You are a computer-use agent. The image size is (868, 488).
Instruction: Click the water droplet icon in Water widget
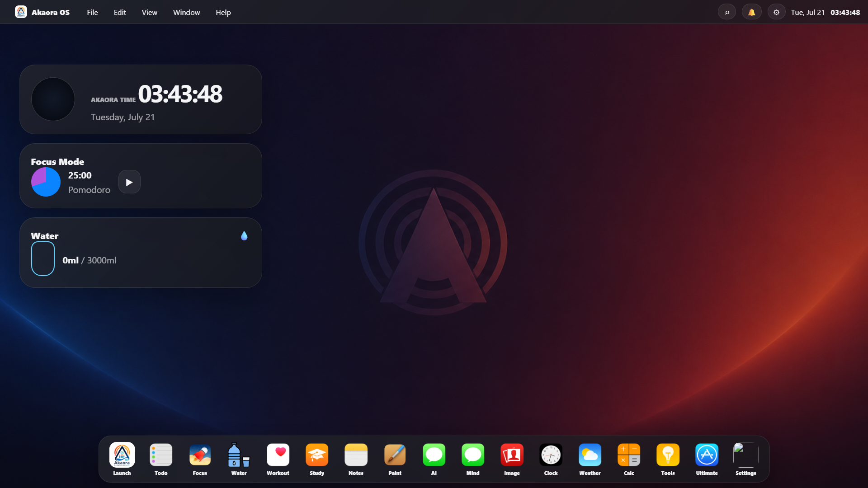click(x=244, y=236)
